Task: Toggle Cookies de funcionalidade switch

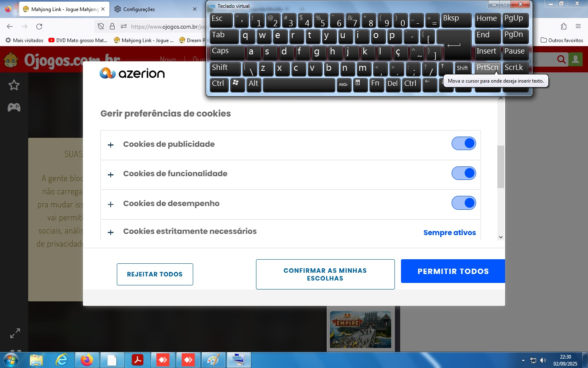Action: coord(463,173)
